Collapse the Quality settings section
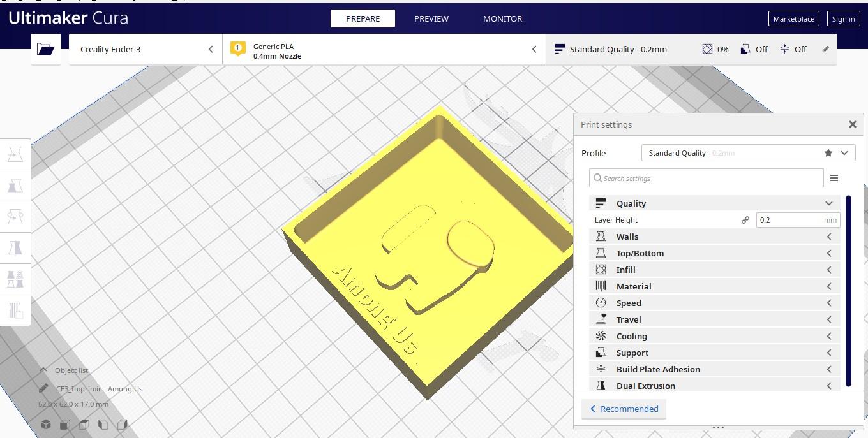The image size is (868, 438). click(x=714, y=203)
